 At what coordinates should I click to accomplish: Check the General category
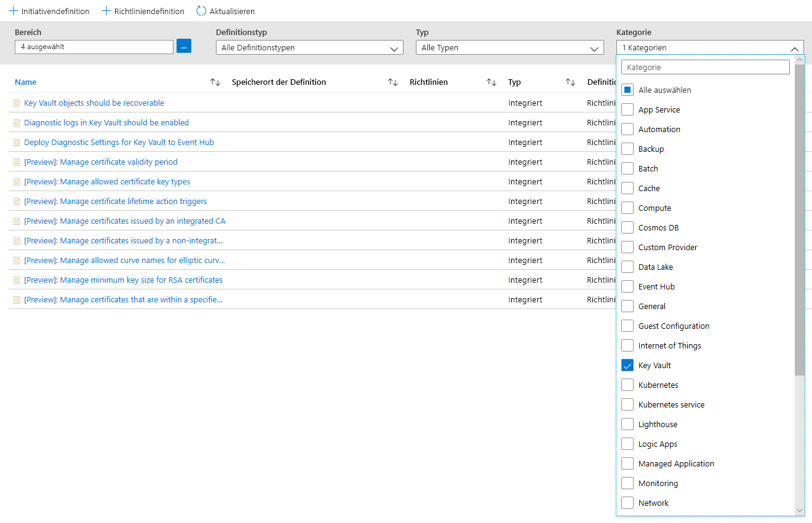[627, 306]
